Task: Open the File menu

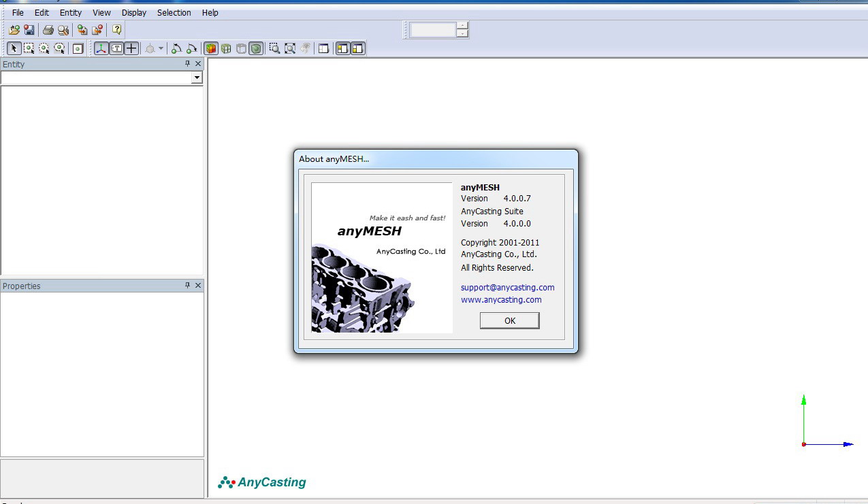Action: [18, 12]
